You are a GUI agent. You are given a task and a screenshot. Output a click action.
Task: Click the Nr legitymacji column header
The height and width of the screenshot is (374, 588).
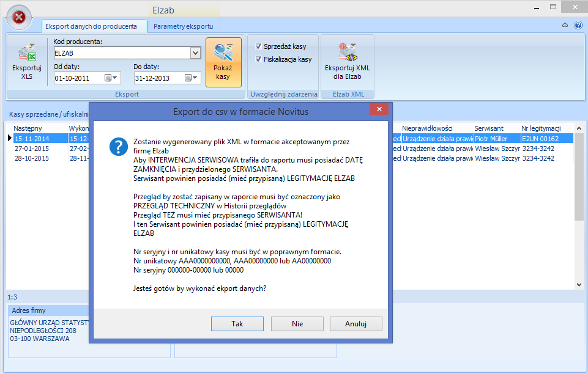547,128
